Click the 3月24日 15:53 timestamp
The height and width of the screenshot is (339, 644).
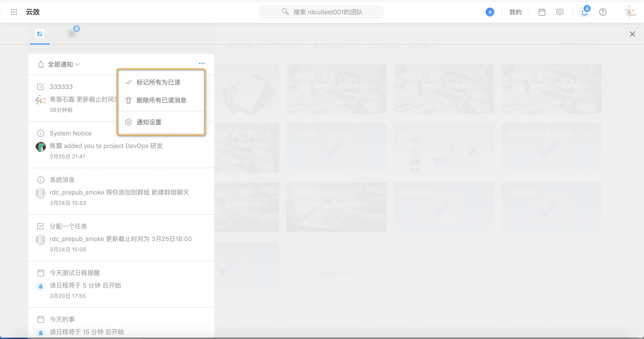tap(68, 203)
